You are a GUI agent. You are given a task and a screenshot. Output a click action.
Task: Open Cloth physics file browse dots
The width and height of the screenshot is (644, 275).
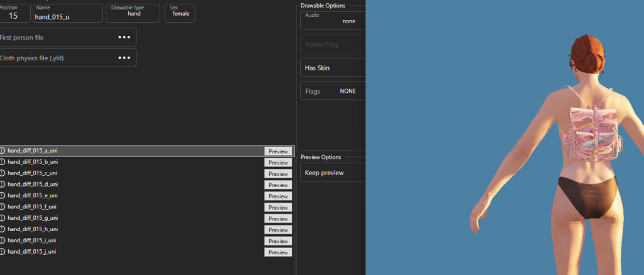(x=124, y=58)
